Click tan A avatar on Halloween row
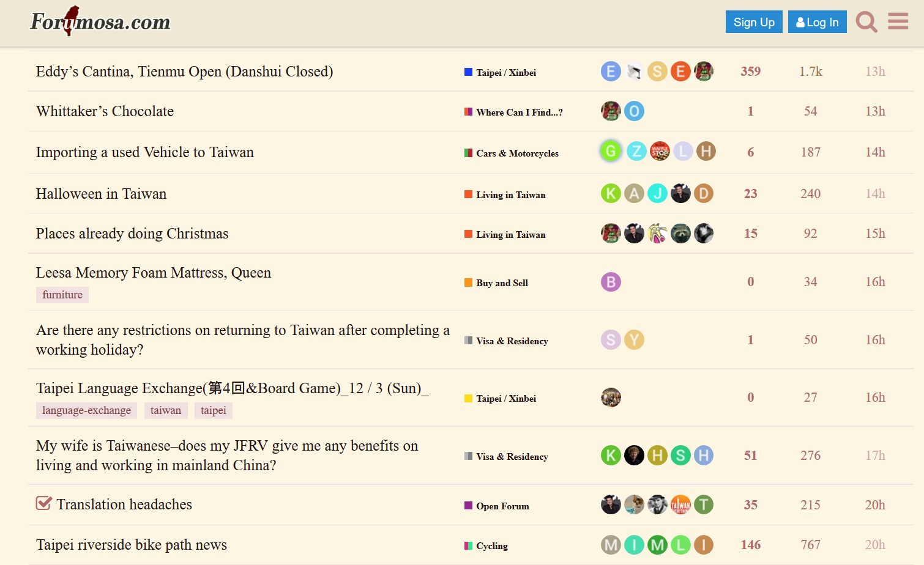Viewport: 924px width, 565px height. pyautogui.click(x=634, y=194)
